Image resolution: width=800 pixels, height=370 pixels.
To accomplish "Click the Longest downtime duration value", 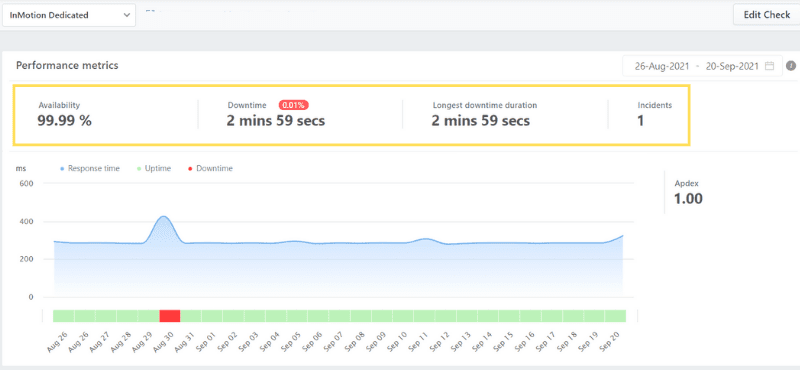I will [481, 121].
